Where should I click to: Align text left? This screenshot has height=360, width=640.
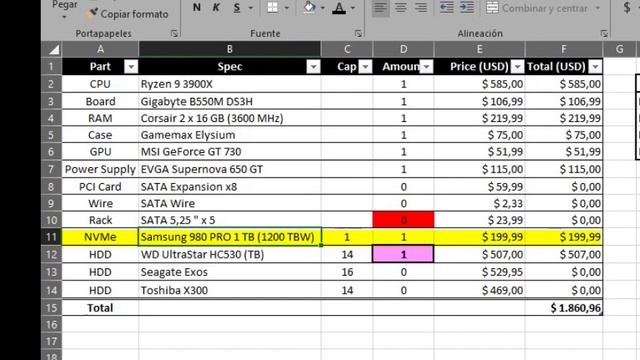[380, 8]
